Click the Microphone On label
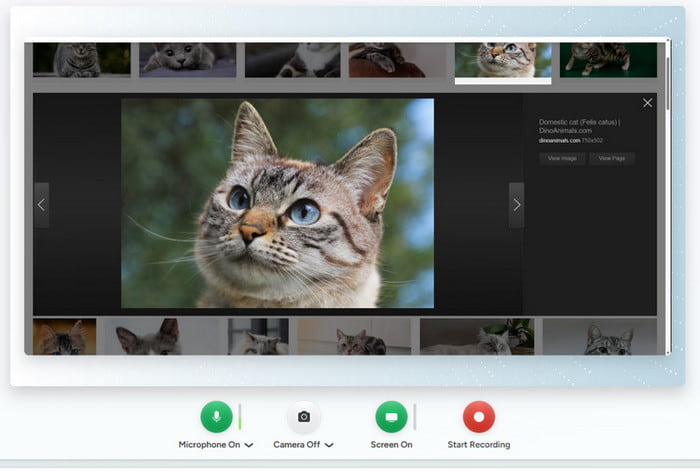Image resolution: width=700 pixels, height=471 pixels. (209, 445)
